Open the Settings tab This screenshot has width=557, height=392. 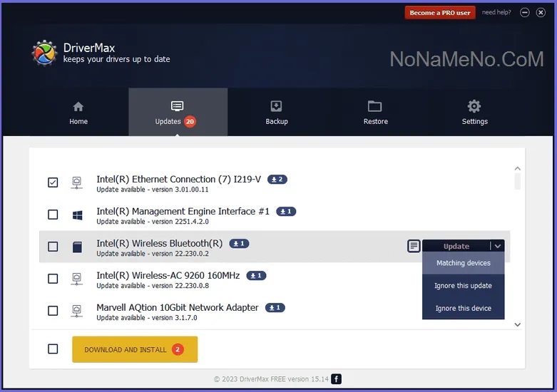click(474, 113)
